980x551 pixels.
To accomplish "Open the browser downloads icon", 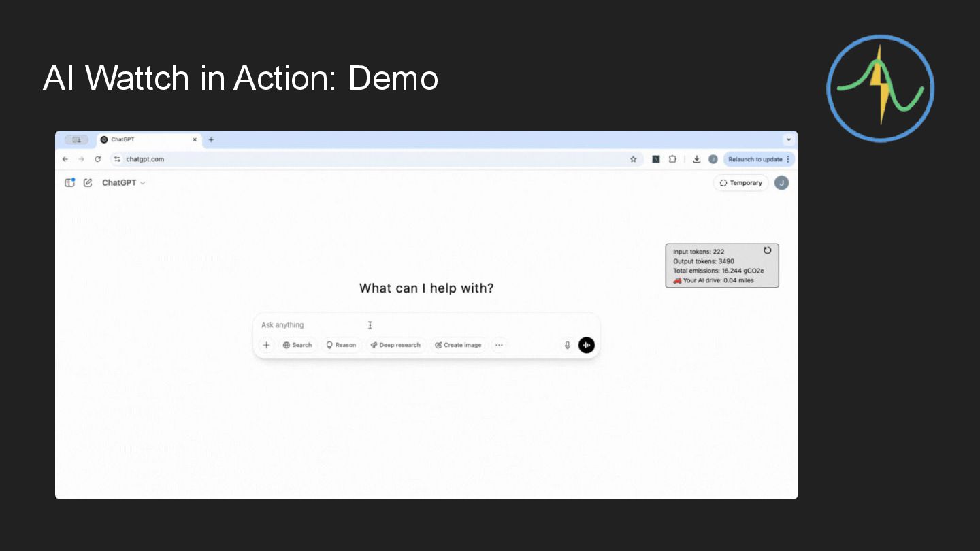I will pyautogui.click(x=696, y=159).
